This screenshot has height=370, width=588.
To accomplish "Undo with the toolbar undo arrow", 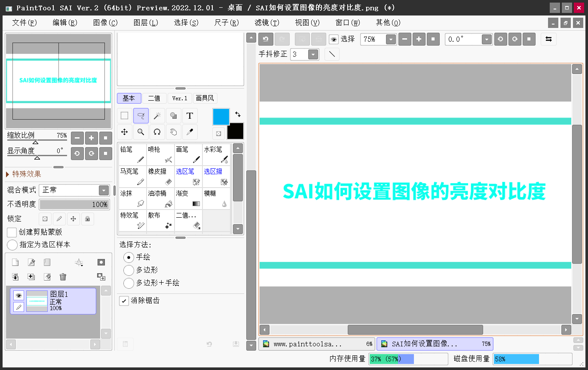I will pos(266,39).
